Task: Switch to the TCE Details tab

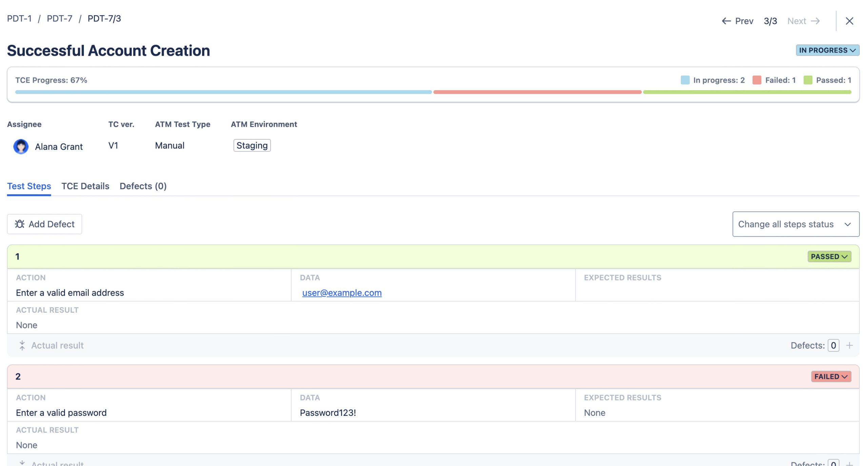Action: click(85, 186)
